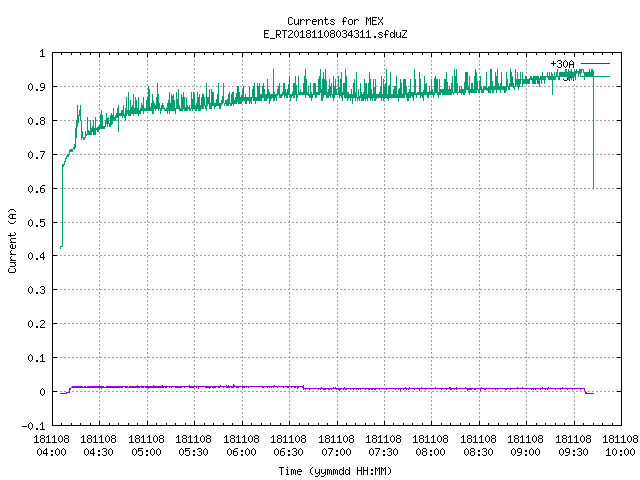Click the x-axis tick label '181108 10:00'
This screenshot has width=640, height=480.
620,446
